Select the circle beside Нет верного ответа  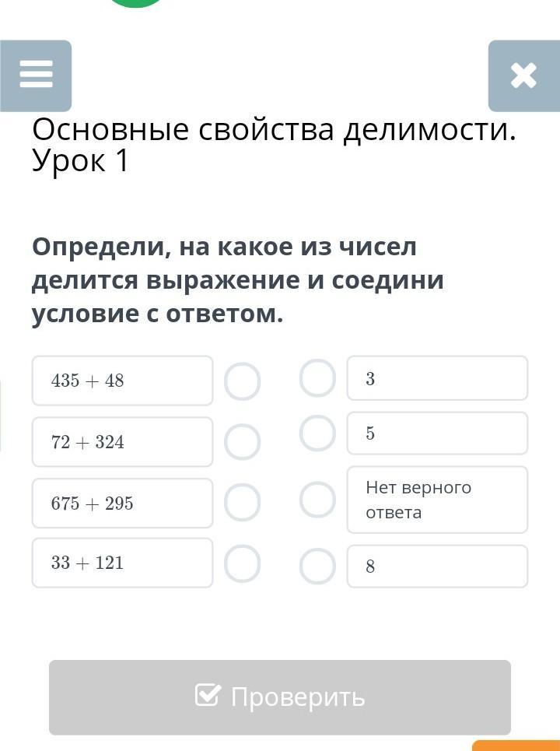[317, 500]
